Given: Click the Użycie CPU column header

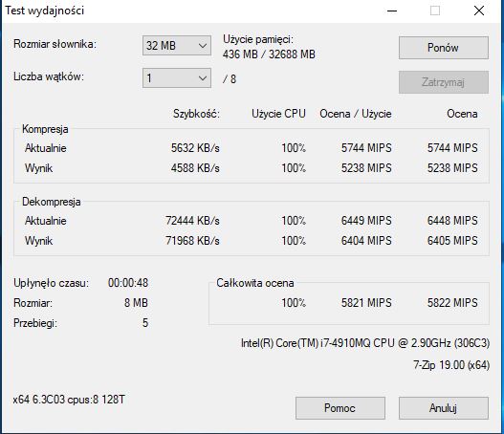Looking at the screenshot, I should click(278, 114).
